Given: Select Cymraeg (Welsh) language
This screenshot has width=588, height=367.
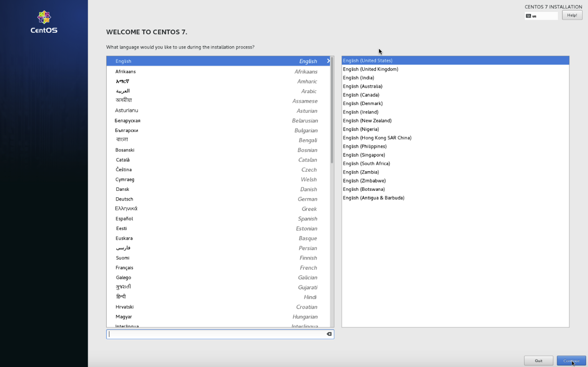Looking at the screenshot, I should (218, 179).
